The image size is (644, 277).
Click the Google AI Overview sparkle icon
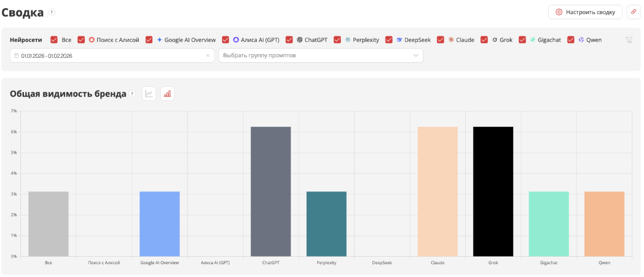(160, 40)
